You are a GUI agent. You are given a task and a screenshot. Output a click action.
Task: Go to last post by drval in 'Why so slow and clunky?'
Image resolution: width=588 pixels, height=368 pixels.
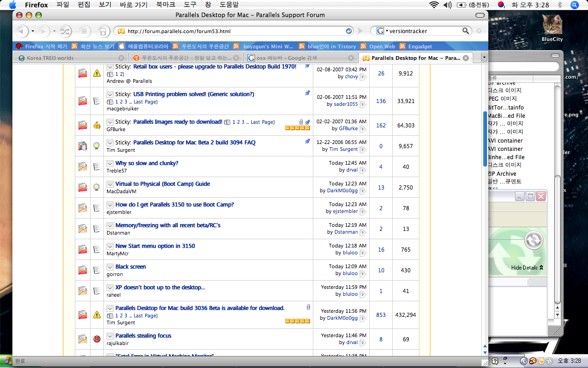pos(363,170)
